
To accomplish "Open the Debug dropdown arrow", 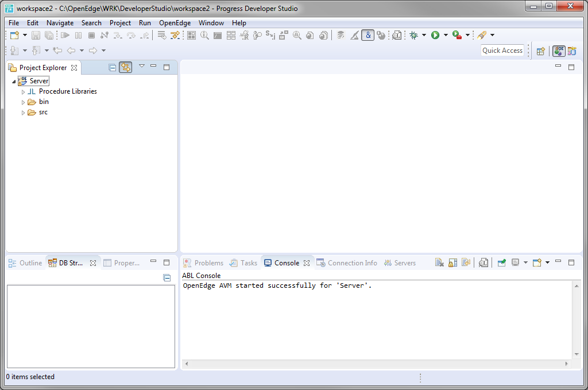I will click(424, 35).
